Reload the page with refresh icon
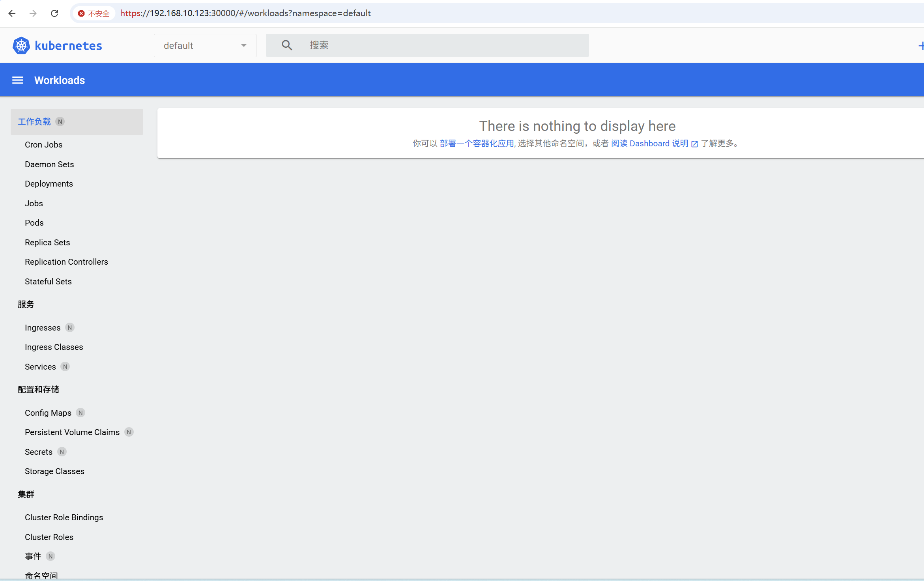The width and height of the screenshot is (924, 581). tap(54, 13)
